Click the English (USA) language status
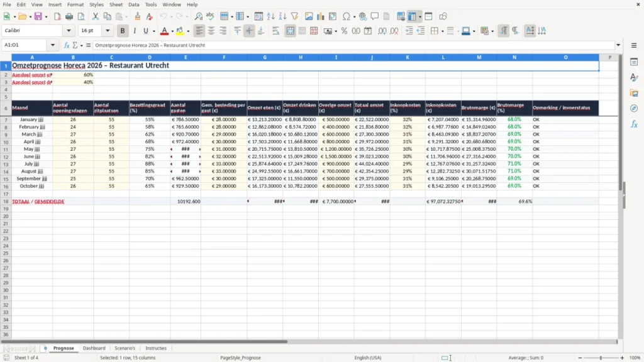This screenshot has height=362, width=644. [367, 358]
